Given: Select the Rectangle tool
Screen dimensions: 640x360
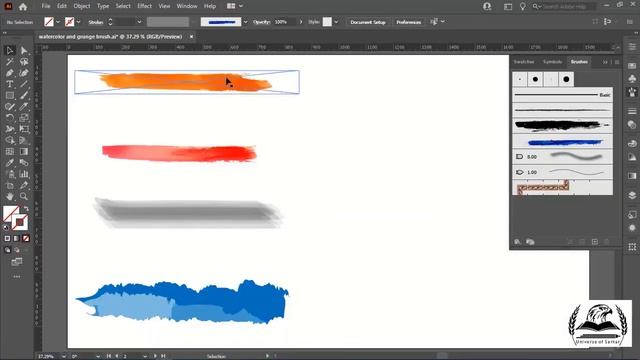Looking at the screenshot, I should pos(10,96).
